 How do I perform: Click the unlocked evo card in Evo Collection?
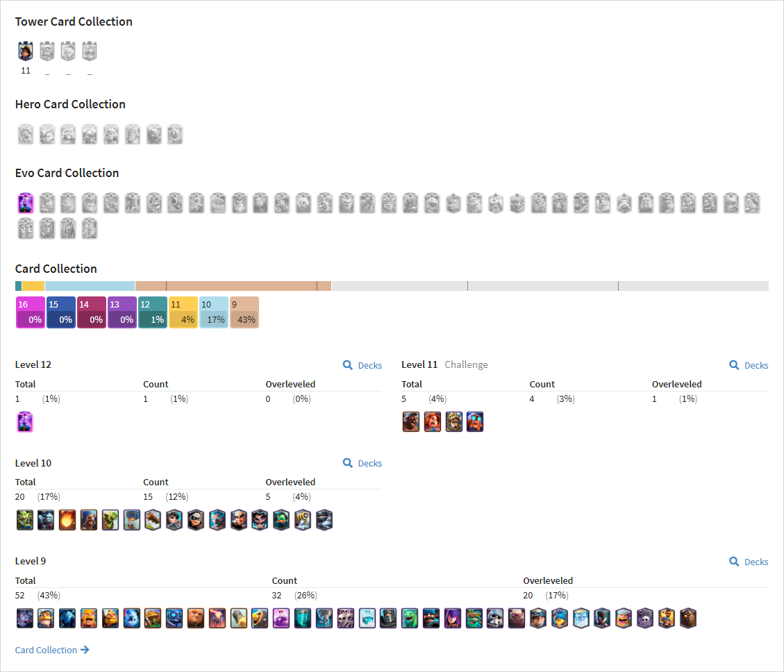coord(26,203)
